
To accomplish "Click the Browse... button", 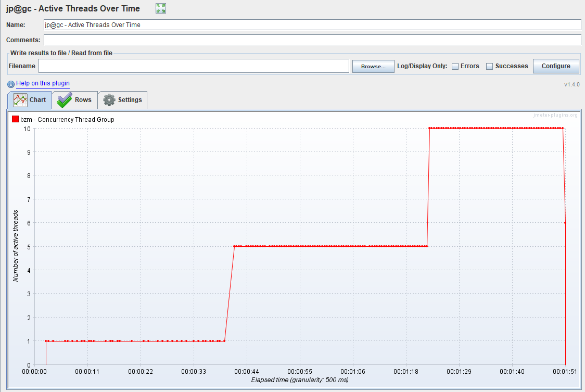I will point(373,67).
